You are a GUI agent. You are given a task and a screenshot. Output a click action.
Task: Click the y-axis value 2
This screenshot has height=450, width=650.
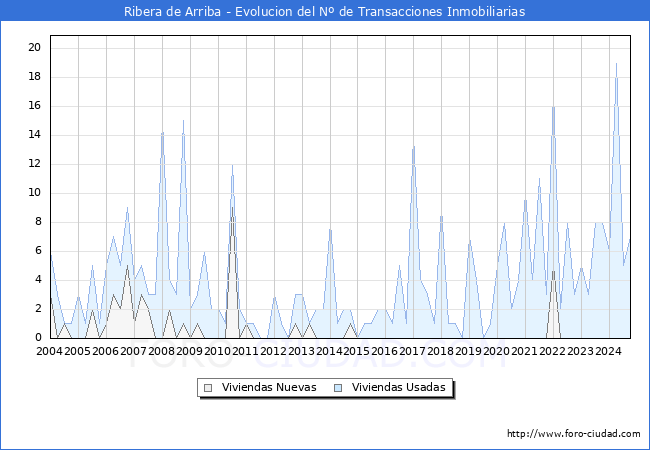coord(38,309)
